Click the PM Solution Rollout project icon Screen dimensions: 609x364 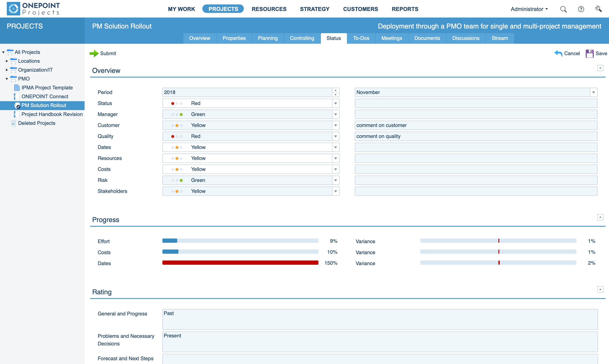point(17,105)
